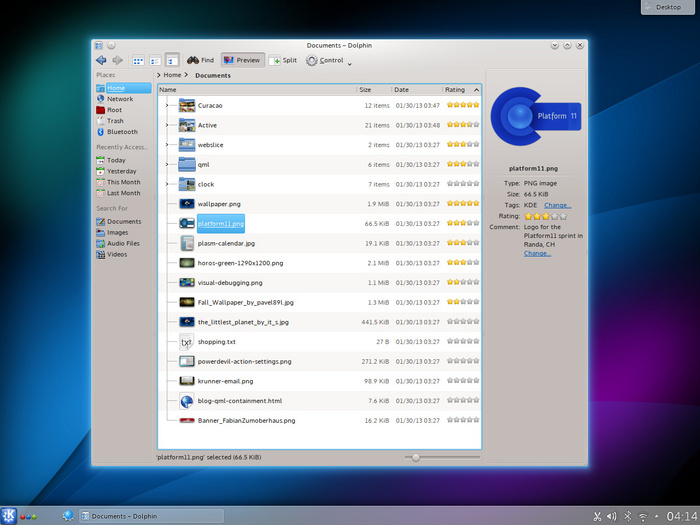Toggle Details view mode
700x525 pixels.
pyautogui.click(x=172, y=60)
